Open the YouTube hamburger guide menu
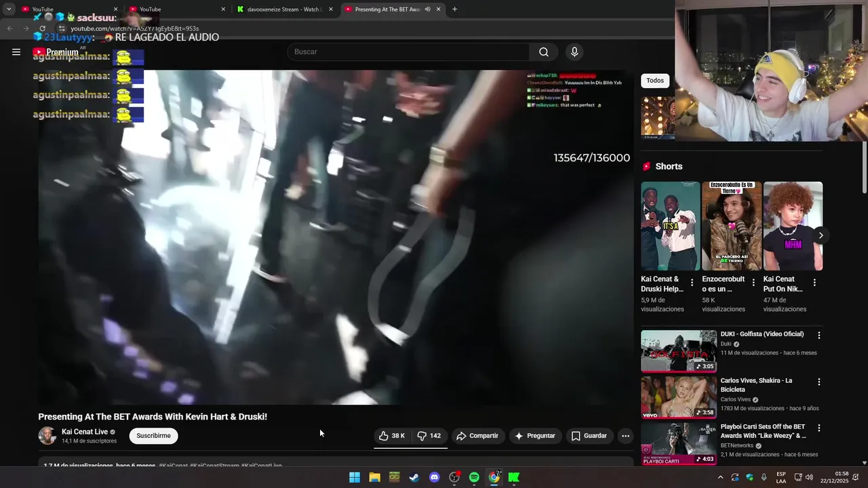 (x=16, y=52)
